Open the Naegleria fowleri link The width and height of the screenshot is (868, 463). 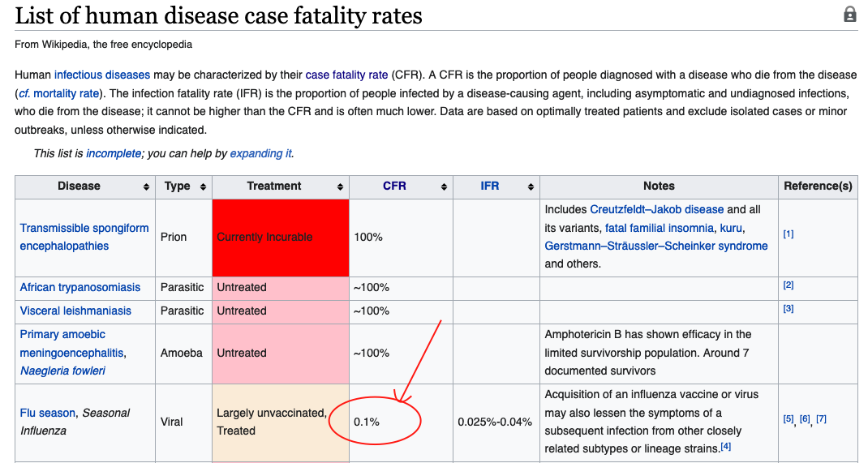pos(62,371)
